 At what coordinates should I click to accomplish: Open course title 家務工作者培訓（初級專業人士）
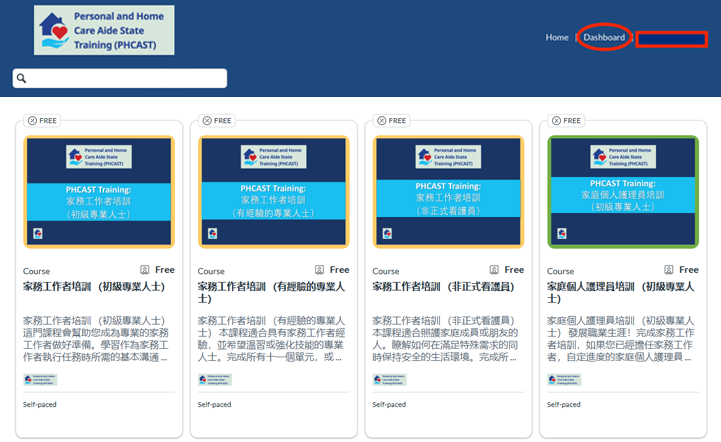pyautogui.click(x=93, y=286)
